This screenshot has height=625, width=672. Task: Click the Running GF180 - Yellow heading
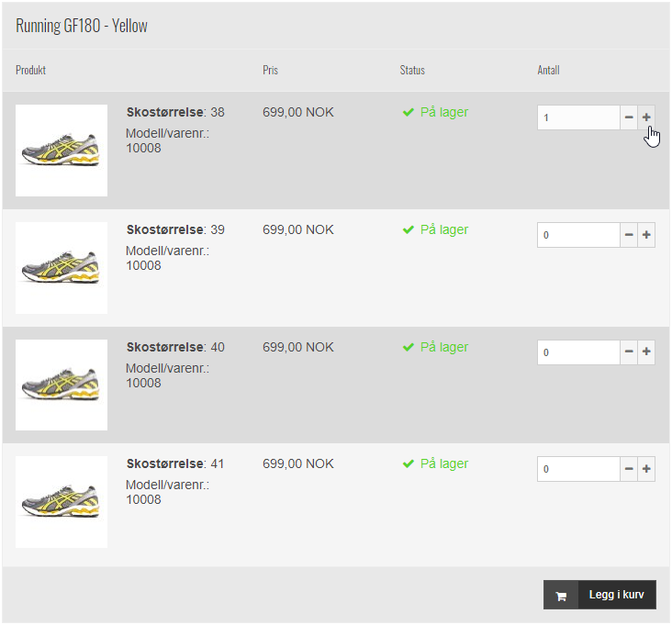[x=82, y=26]
